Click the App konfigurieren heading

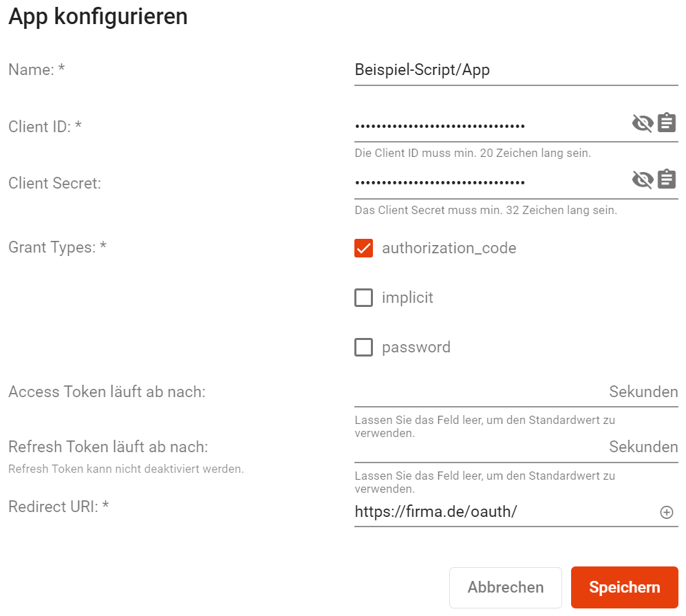pyautogui.click(x=98, y=17)
